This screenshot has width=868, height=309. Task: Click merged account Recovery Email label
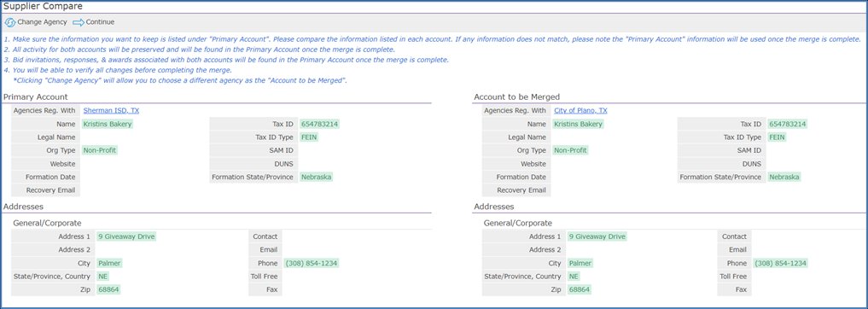pos(521,190)
